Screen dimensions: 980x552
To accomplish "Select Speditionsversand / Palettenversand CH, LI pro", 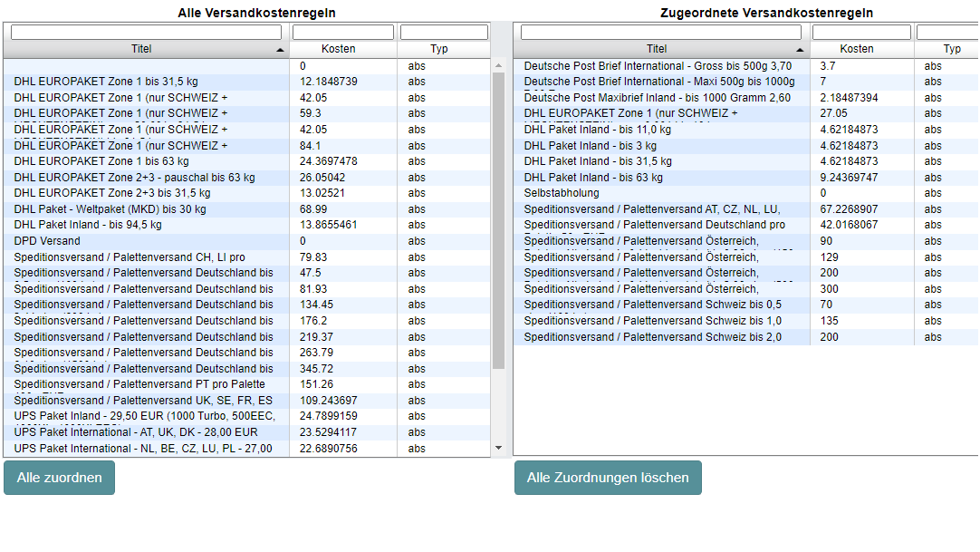I will 247,257.
